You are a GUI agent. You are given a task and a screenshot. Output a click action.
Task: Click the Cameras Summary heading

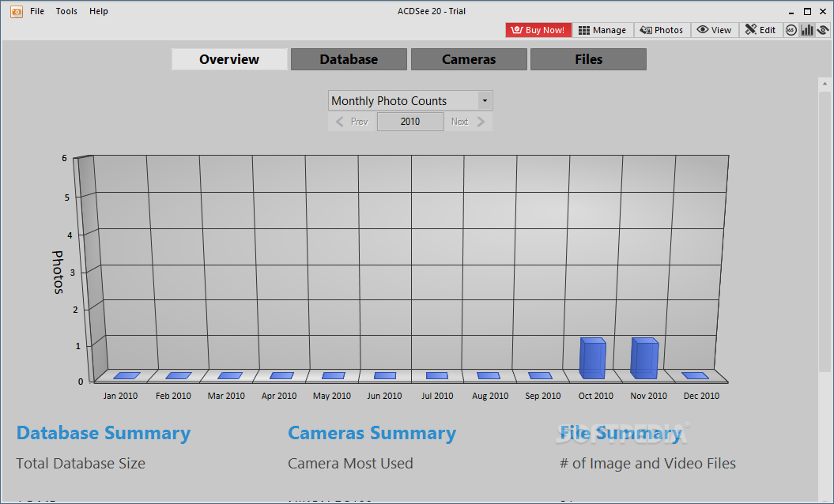[372, 433]
